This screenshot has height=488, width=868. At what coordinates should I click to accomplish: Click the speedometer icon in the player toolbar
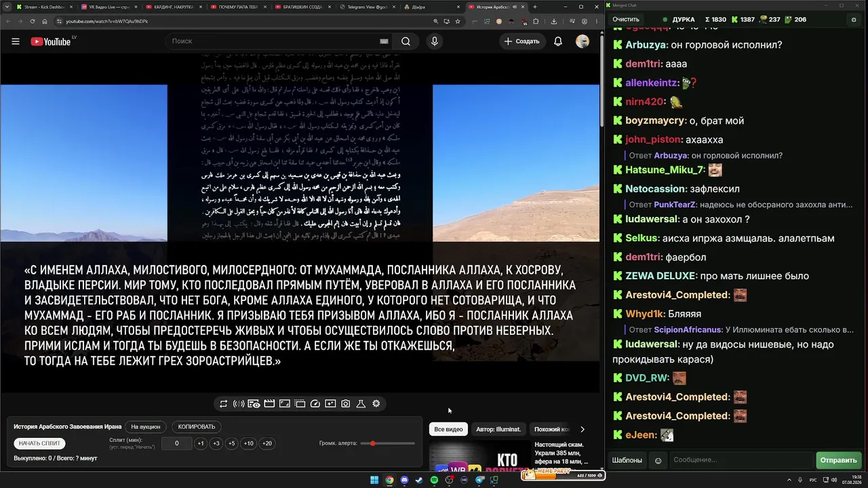click(x=315, y=404)
